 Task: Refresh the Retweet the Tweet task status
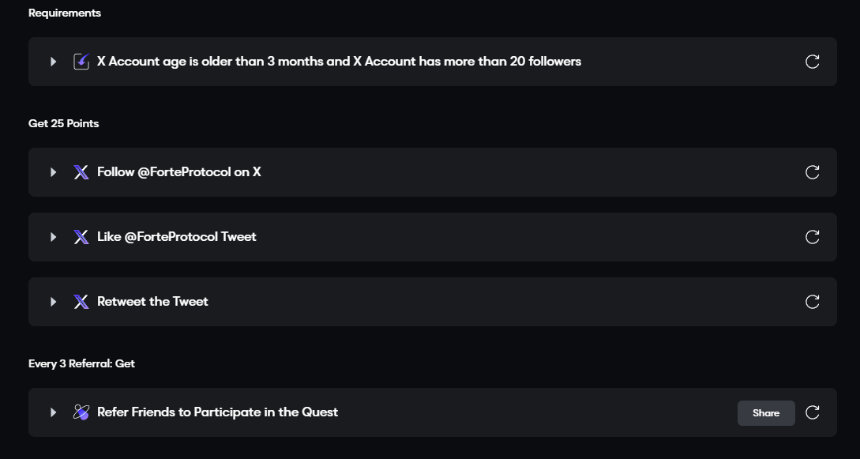pos(812,302)
